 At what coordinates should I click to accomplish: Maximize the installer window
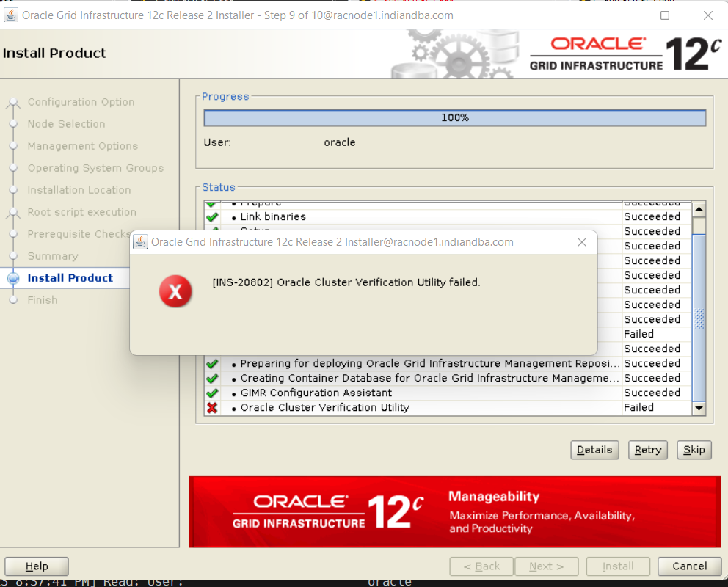click(x=665, y=15)
